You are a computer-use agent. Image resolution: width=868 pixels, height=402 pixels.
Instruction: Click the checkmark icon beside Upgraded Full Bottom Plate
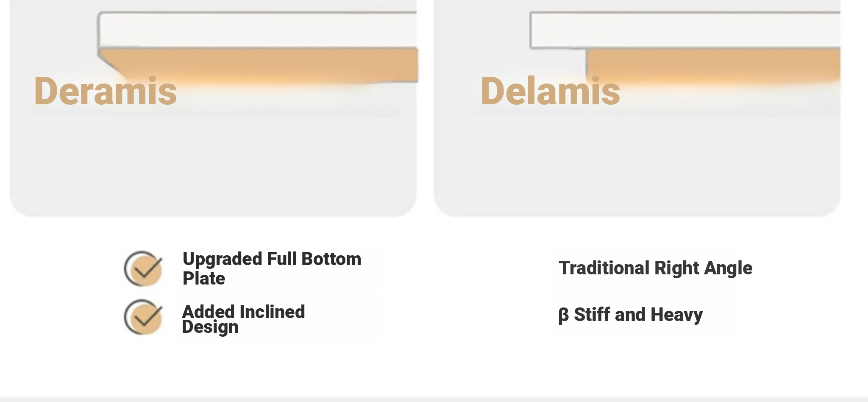143,269
